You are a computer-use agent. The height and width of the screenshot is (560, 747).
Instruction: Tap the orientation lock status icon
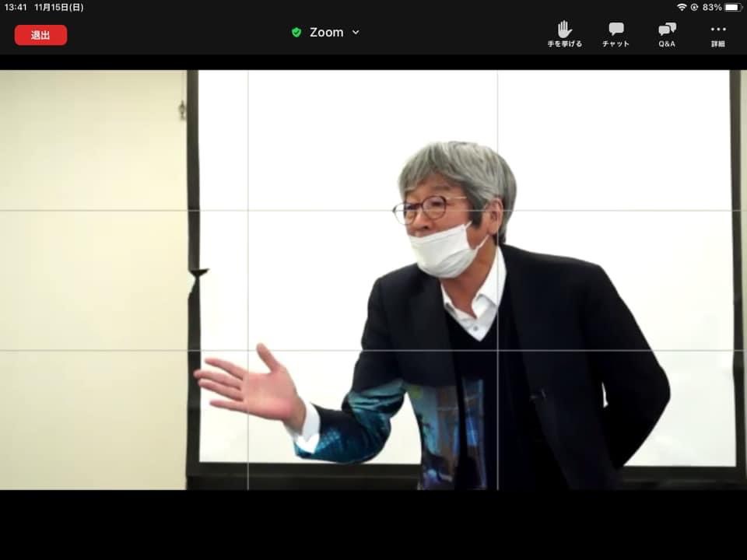click(694, 7)
